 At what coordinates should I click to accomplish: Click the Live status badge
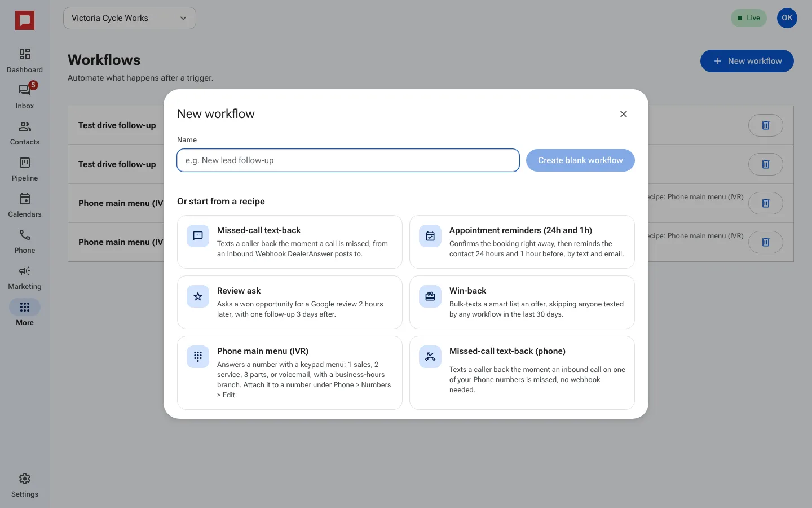click(x=749, y=18)
